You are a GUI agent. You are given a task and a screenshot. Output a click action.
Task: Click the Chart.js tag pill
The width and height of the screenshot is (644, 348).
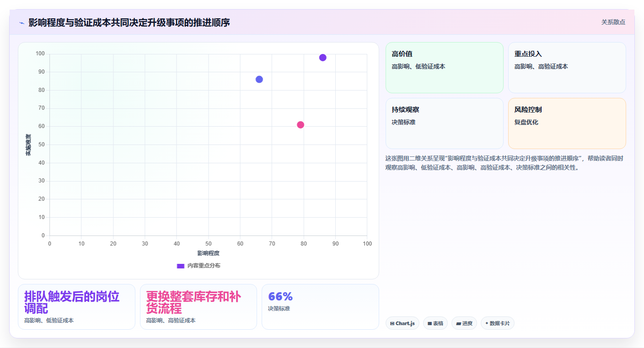pyautogui.click(x=402, y=323)
